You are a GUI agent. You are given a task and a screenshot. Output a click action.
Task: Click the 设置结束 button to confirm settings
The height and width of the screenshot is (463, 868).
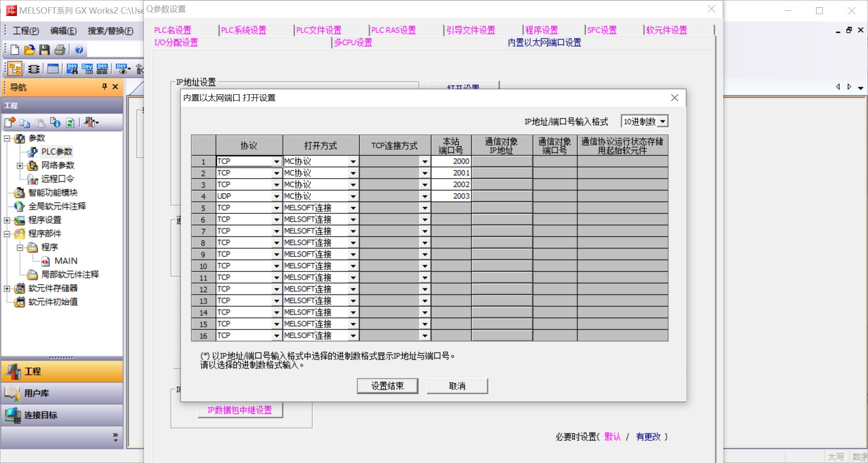(x=387, y=386)
